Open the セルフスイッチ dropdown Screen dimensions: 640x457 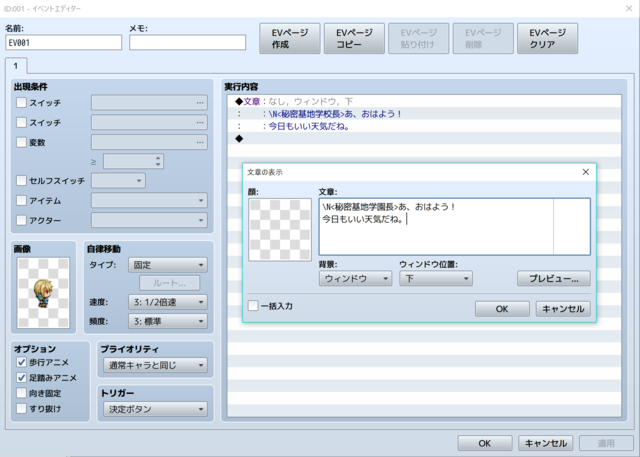coord(118,180)
